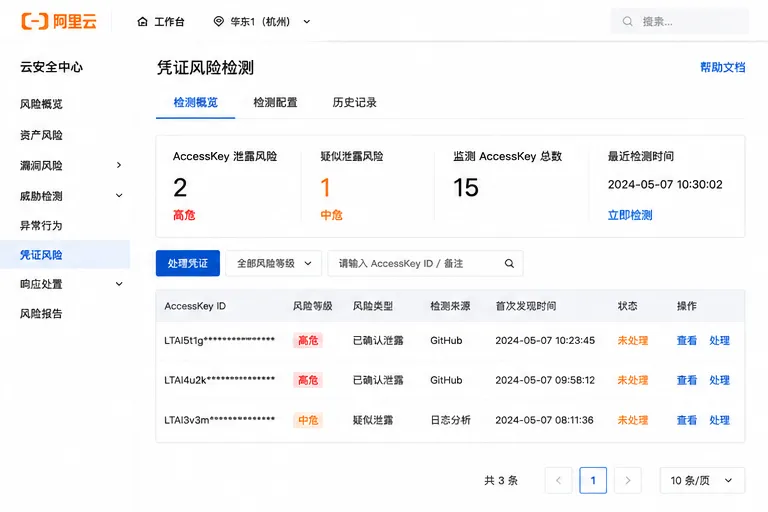Click the LTAI3v3m AccessKey ID cell
768x512 pixels.
(219, 420)
